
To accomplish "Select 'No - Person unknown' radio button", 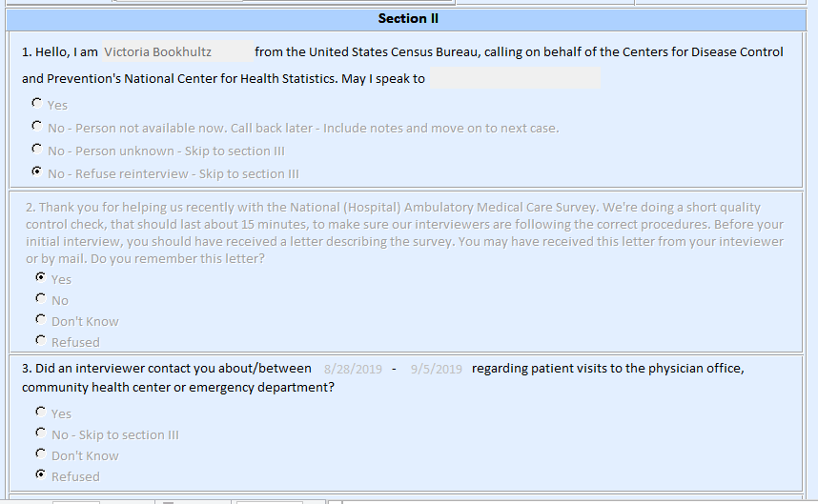I will click(36, 150).
